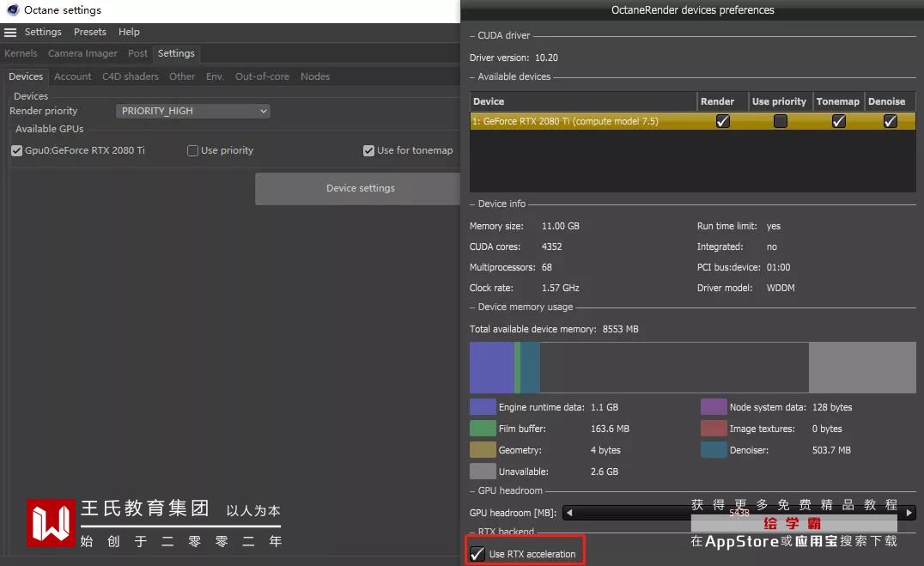The image size is (924, 566).
Task: Click the GPU headroom slider right arrow
Action: point(909,513)
